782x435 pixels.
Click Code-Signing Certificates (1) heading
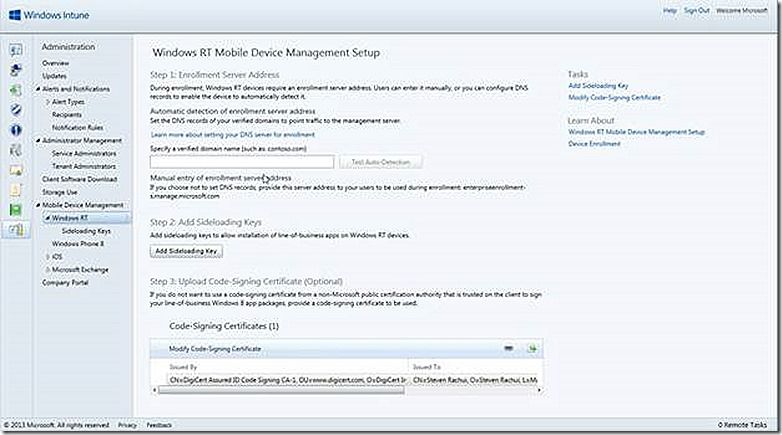click(224, 326)
